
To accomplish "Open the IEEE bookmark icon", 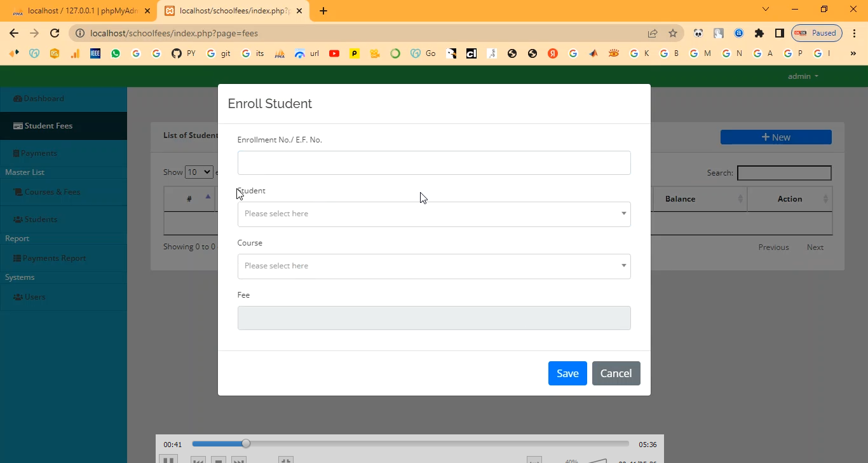I will pos(95,53).
